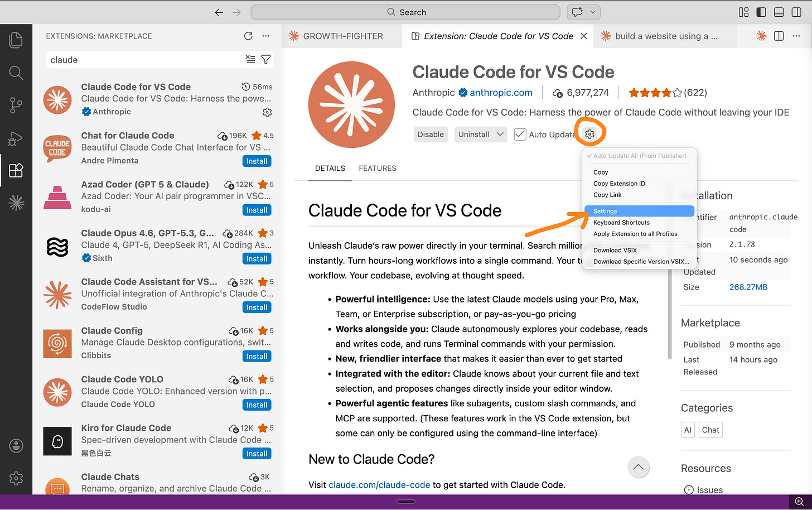Install Chat for Claude Code
Screen dimensions: 812x510
click(257, 161)
